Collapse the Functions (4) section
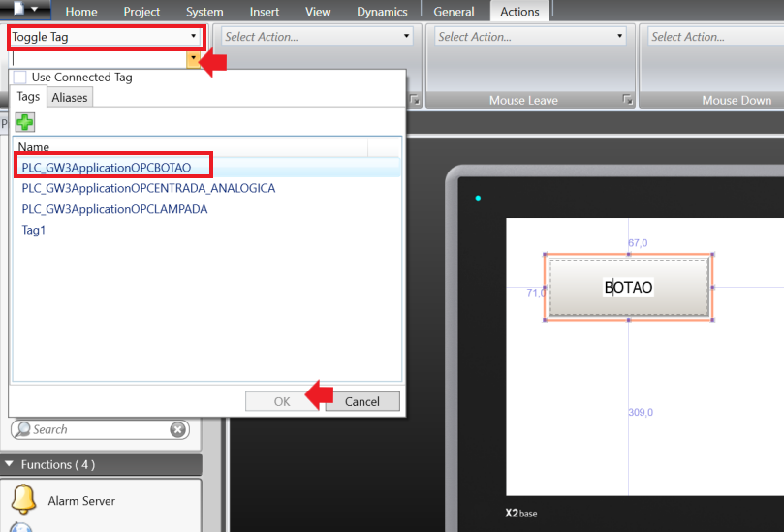 coord(11,465)
